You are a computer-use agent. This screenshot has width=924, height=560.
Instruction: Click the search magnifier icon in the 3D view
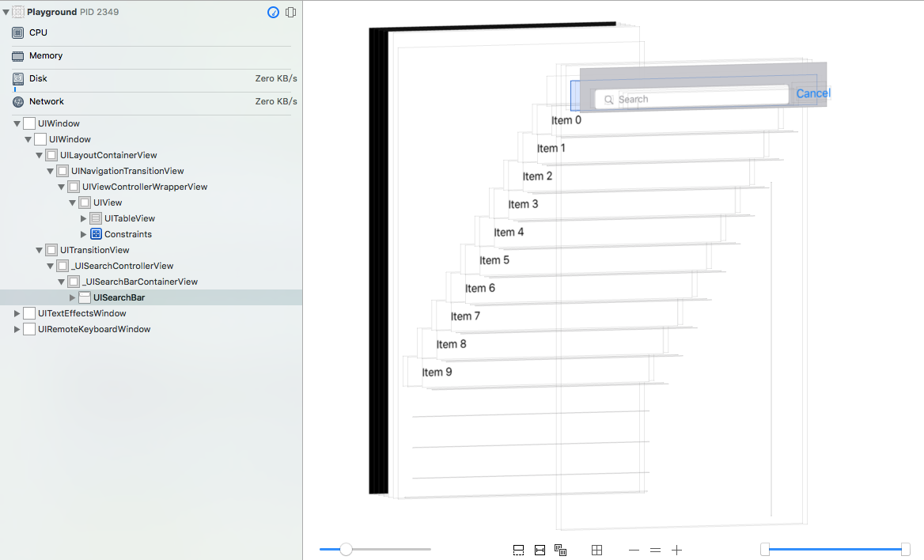pyautogui.click(x=608, y=100)
